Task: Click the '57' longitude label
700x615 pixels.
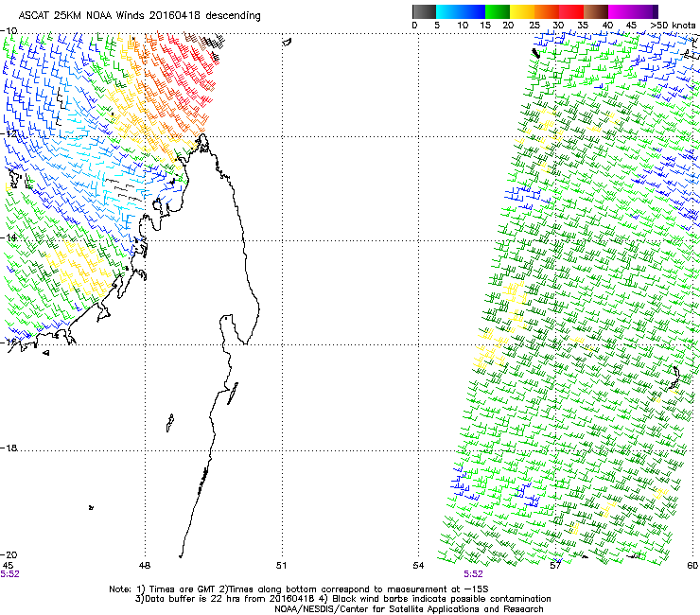Action: (555, 566)
